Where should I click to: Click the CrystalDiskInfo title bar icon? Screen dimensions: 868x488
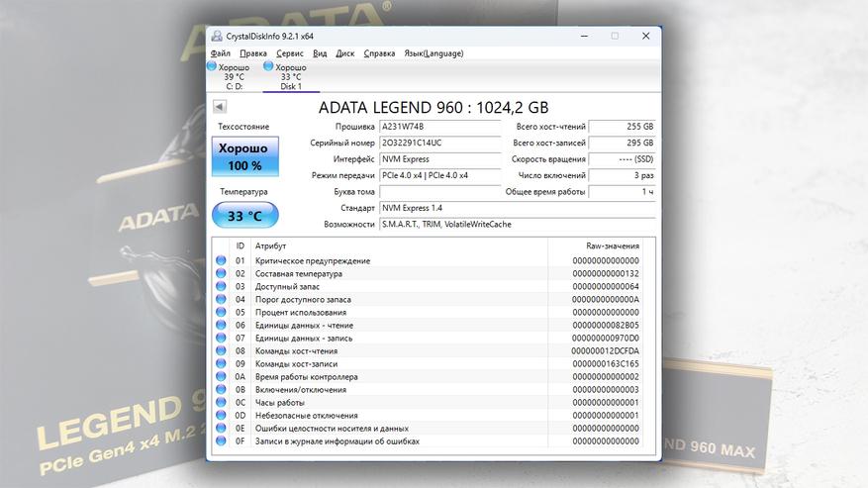click(x=217, y=36)
